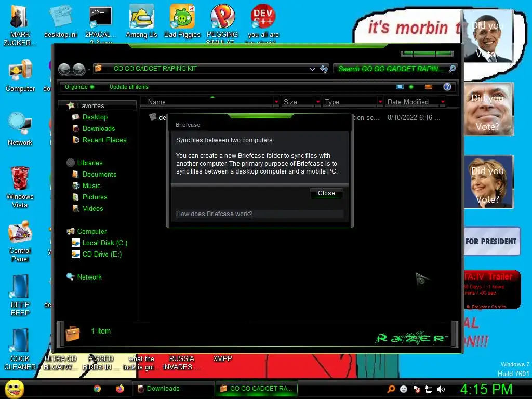Open the 'How does Briefcase work?' link
Screen dimensions: 532x399
[214, 214]
